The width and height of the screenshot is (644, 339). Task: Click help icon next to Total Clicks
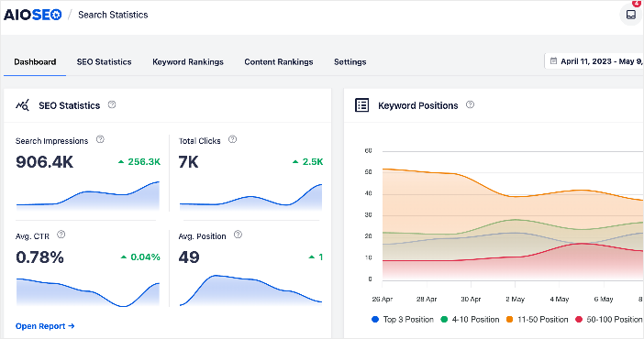click(x=232, y=139)
